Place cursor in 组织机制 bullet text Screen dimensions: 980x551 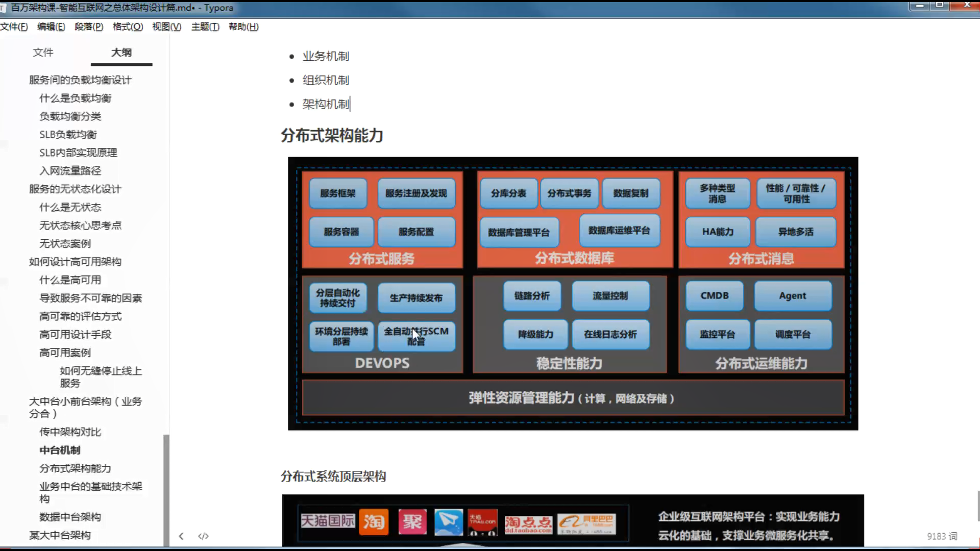tap(326, 80)
